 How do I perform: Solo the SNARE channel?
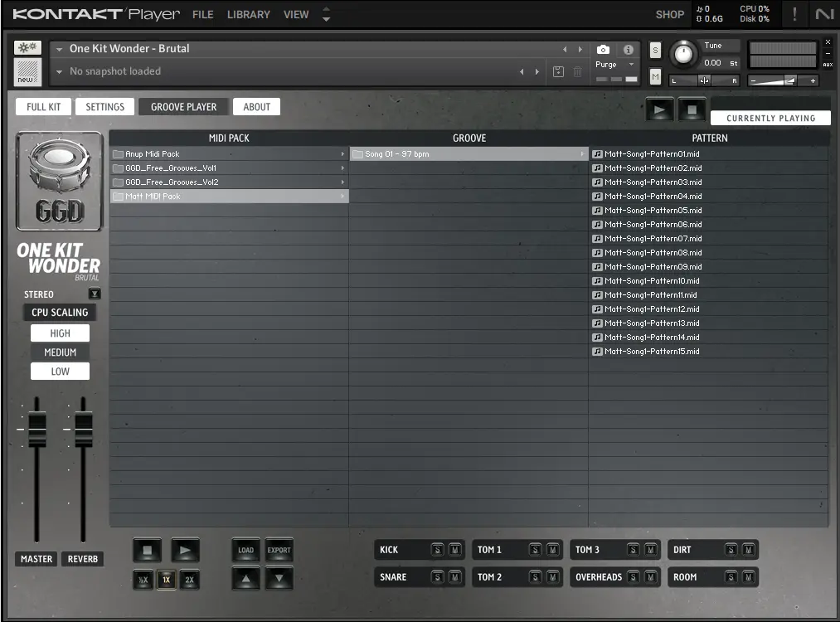click(x=437, y=577)
